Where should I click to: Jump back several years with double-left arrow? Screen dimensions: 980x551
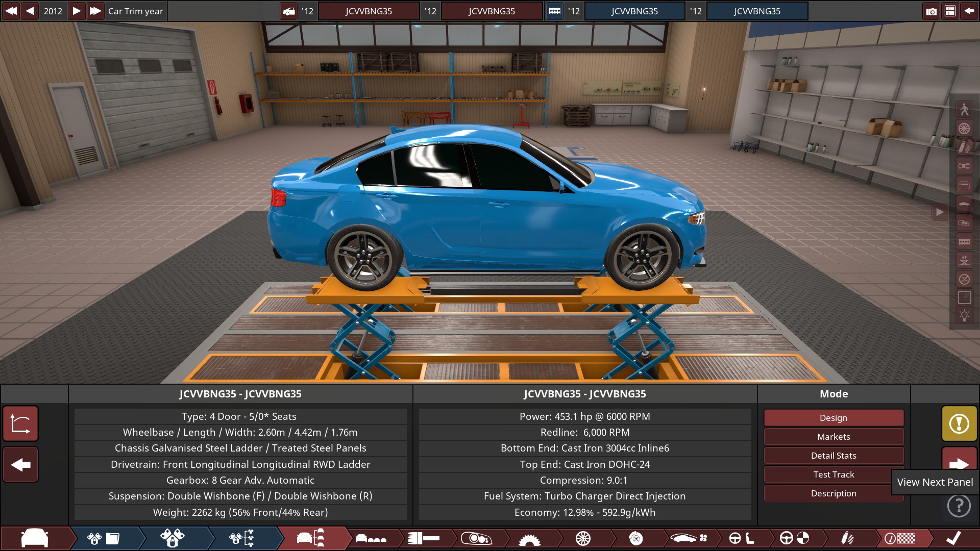point(11,11)
